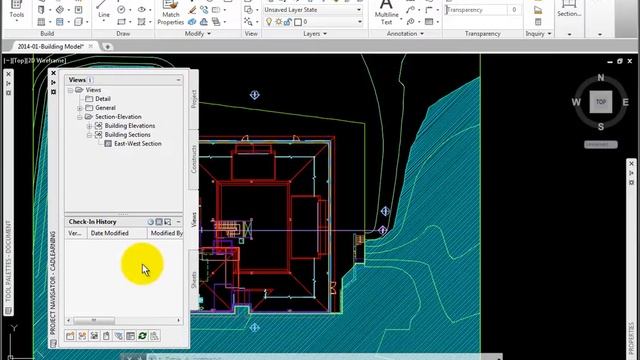Screen dimensions: 640x360
Task: Click the ellipse eye-shaped tool in Draw
Action: [141, 9]
